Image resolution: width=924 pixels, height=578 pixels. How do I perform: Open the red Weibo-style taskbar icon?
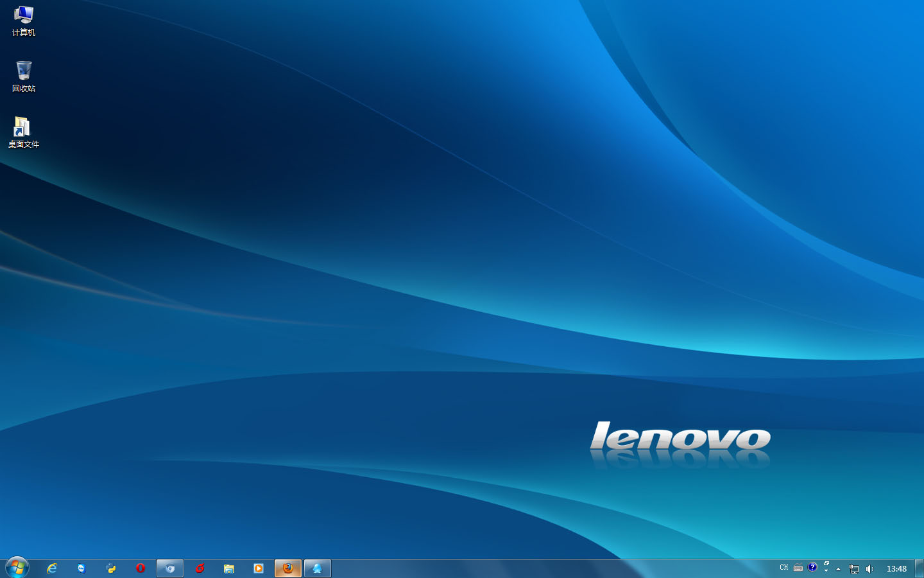coord(200,568)
